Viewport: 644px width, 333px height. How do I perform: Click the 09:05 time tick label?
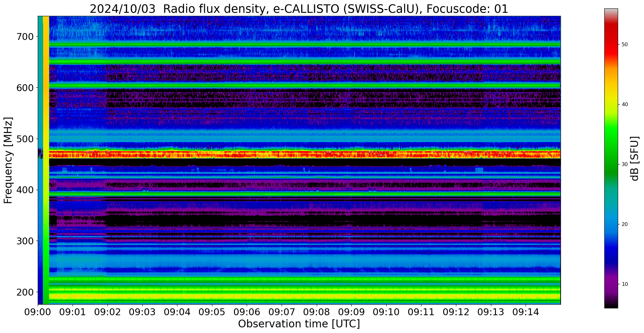(x=212, y=312)
